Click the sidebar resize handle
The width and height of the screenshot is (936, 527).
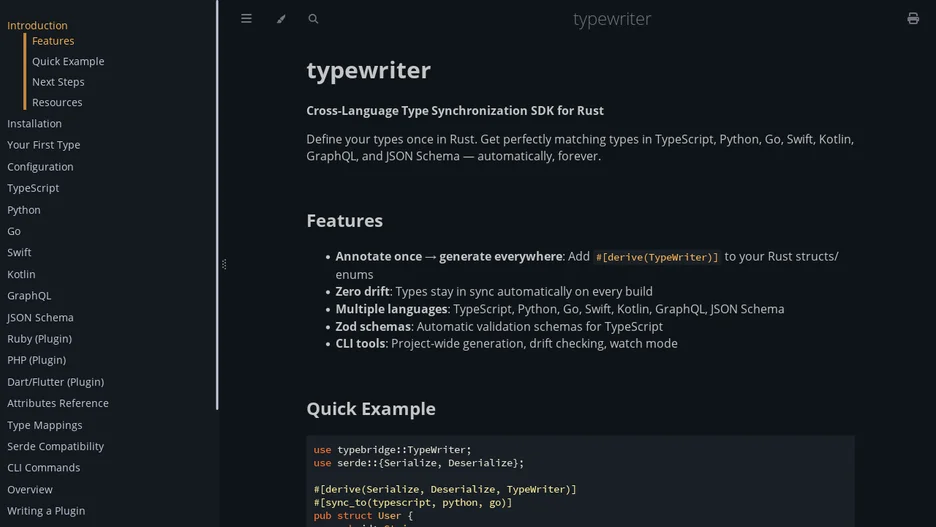point(224,264)
